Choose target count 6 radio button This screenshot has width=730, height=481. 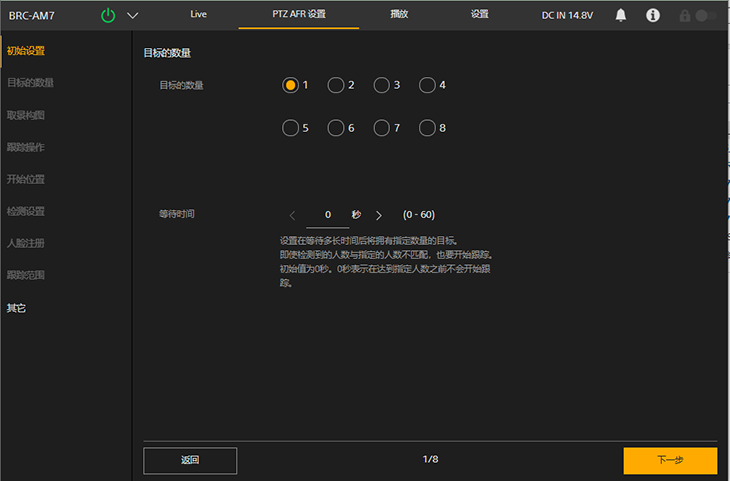tap(336, 128)
